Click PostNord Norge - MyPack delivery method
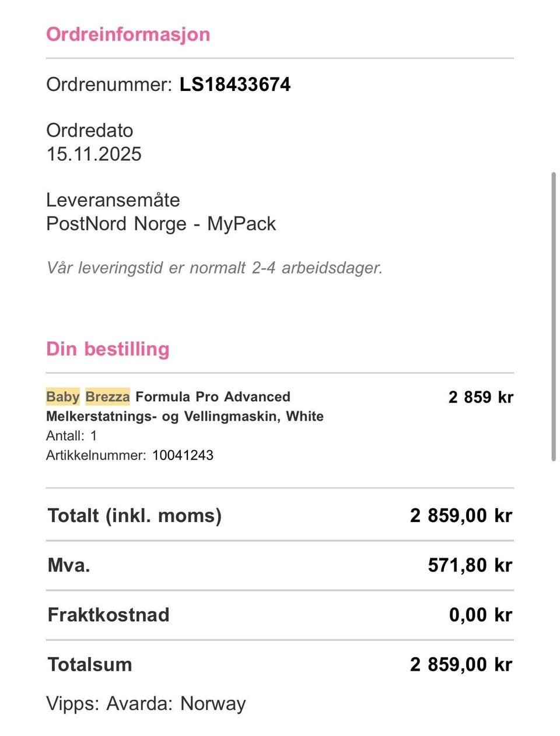The image size is (560, 736). point(161,224)
